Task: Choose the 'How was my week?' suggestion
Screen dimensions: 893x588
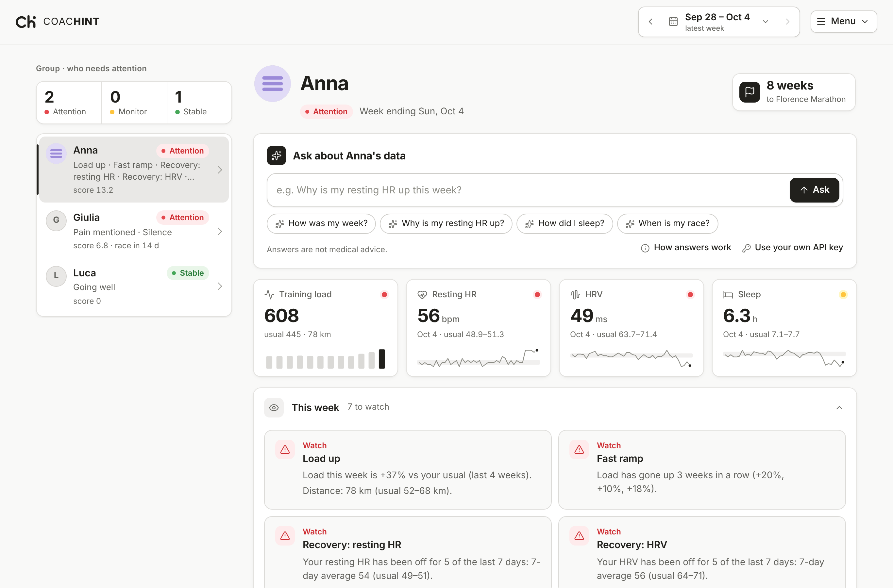Action: [321, 223]
